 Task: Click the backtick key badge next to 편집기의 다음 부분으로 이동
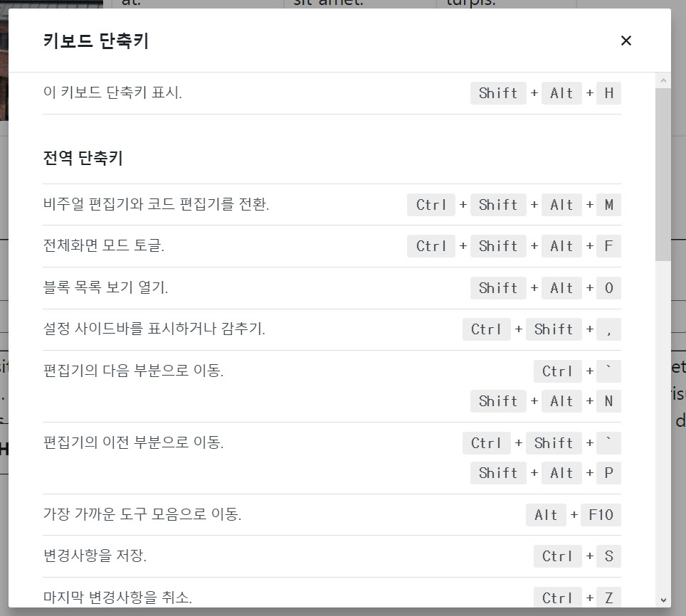[608, 371]
